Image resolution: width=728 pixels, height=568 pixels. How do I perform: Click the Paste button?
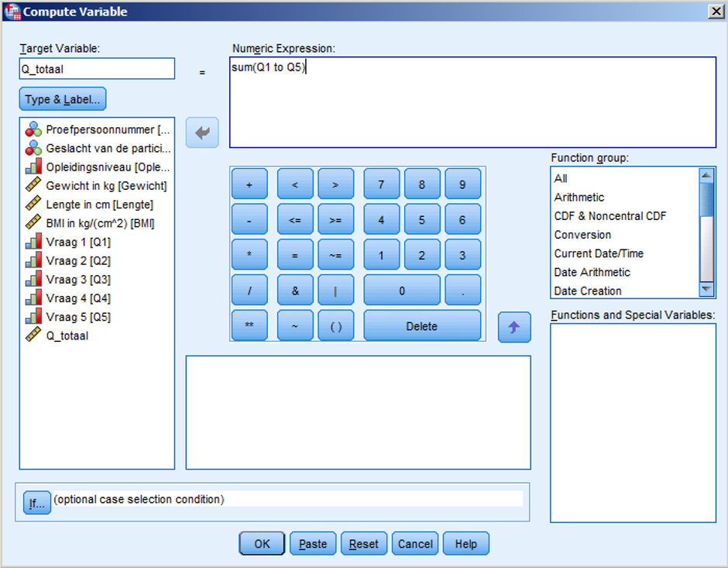point(313,544)
